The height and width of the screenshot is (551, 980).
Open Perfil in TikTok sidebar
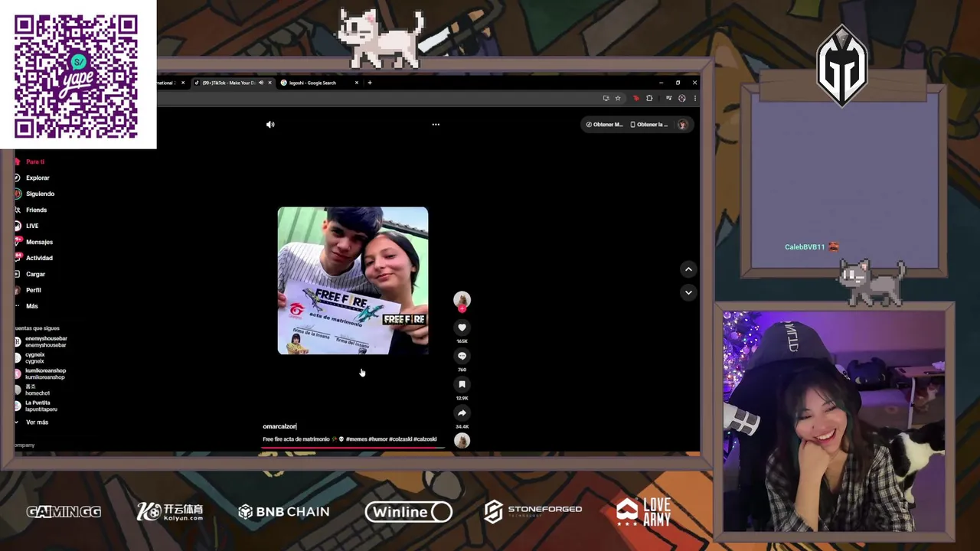pos(34,290)
